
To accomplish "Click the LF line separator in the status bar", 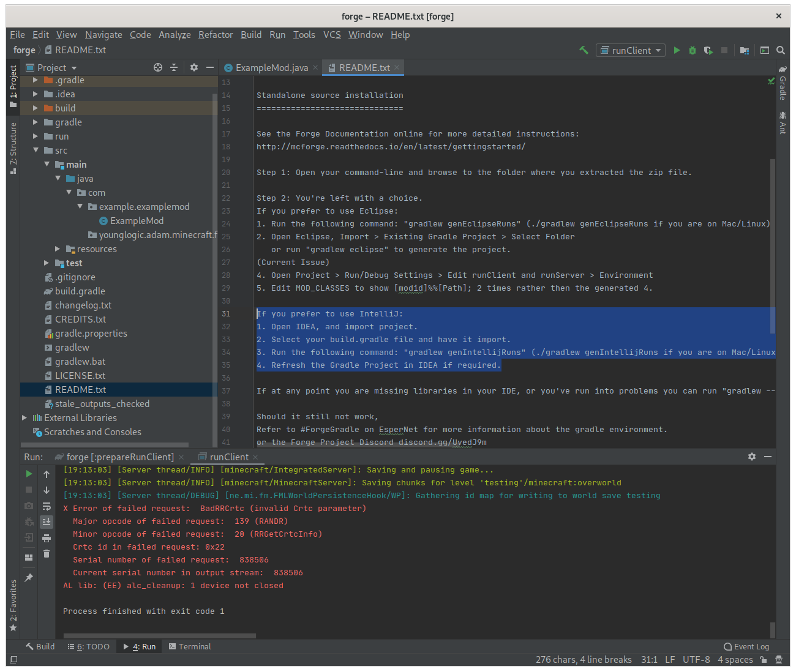I will (670, 659).
